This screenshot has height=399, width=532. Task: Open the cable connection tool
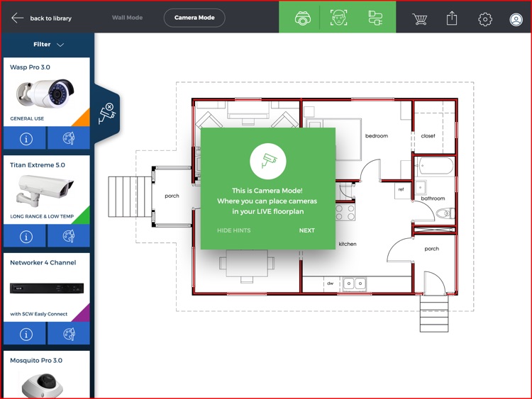375,18
